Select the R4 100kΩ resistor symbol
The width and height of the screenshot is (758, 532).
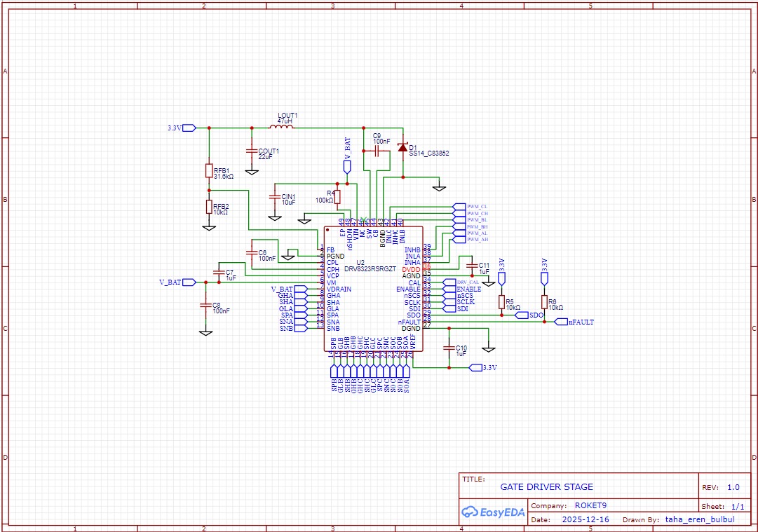(337, 196)
